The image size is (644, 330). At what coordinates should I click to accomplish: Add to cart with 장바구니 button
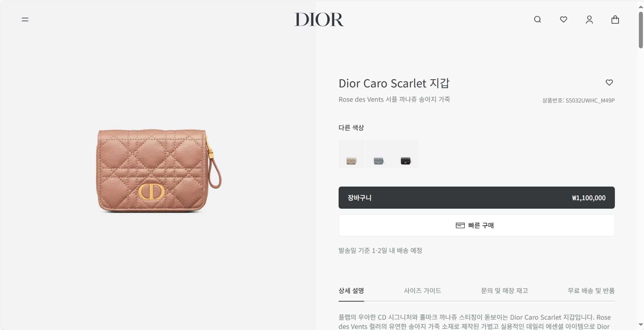(x=477, y=198)
